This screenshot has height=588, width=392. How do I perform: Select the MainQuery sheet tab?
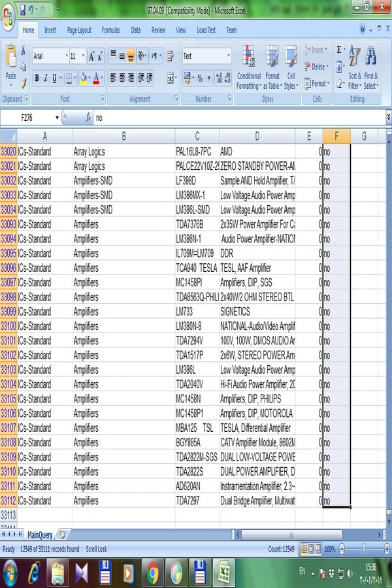click(40, 534)
